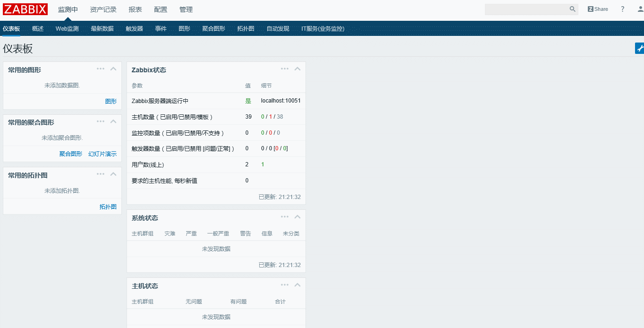Collapse the 常用的聚合图形 widget
The width and height of the screenshot is (644, 328).
click(113, 121)
